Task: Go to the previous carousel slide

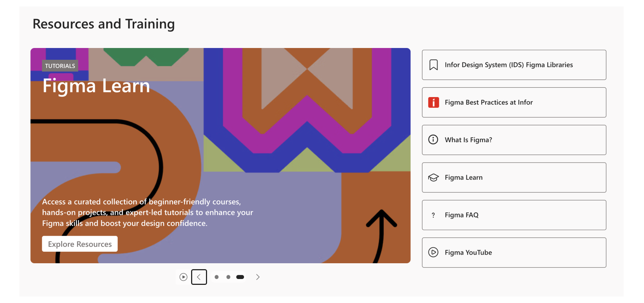Action: [x=199, y=277]
